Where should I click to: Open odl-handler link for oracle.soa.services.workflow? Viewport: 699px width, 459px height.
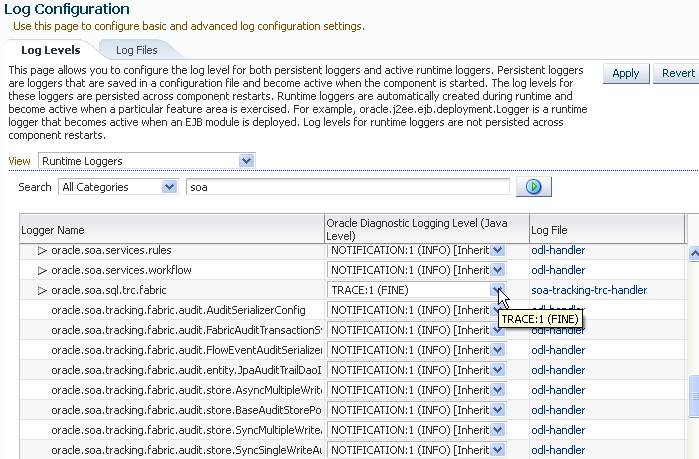pyautogui.click(x=558, y=270)
